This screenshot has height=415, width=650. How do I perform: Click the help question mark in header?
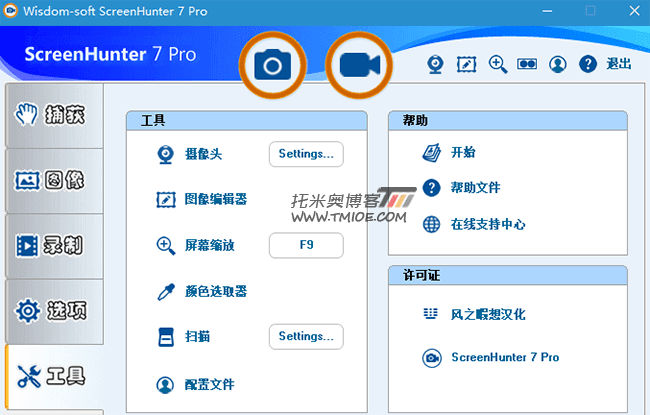[x=588, y=64]
